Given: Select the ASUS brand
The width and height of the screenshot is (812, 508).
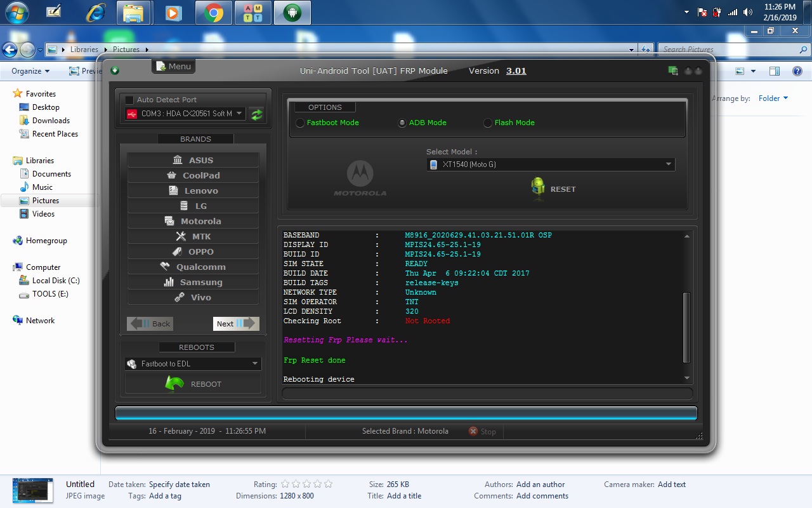Looking at the screenshot, I should point(193,160).
